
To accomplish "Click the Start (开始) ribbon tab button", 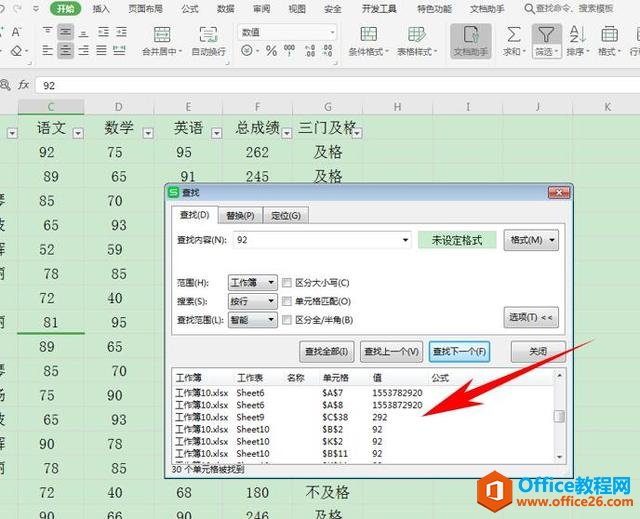I will (66, 8).
